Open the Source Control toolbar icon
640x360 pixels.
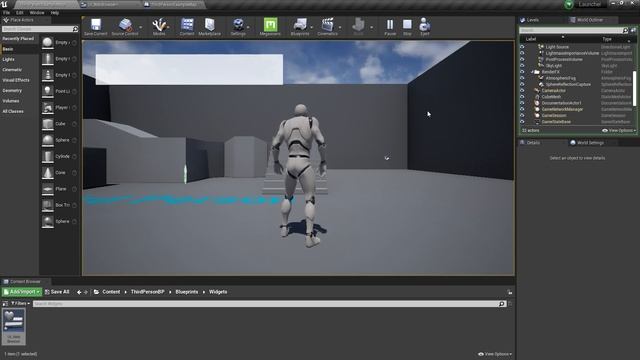[x=125, y=24]
